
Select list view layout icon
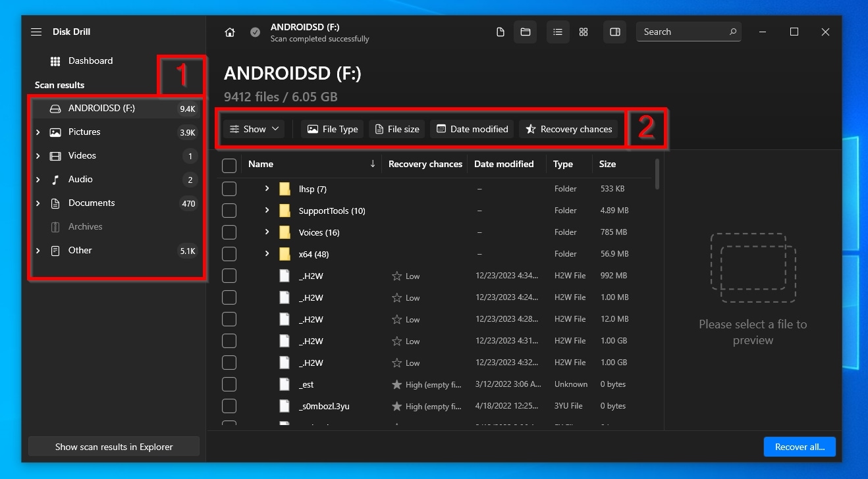click(558, 32)
